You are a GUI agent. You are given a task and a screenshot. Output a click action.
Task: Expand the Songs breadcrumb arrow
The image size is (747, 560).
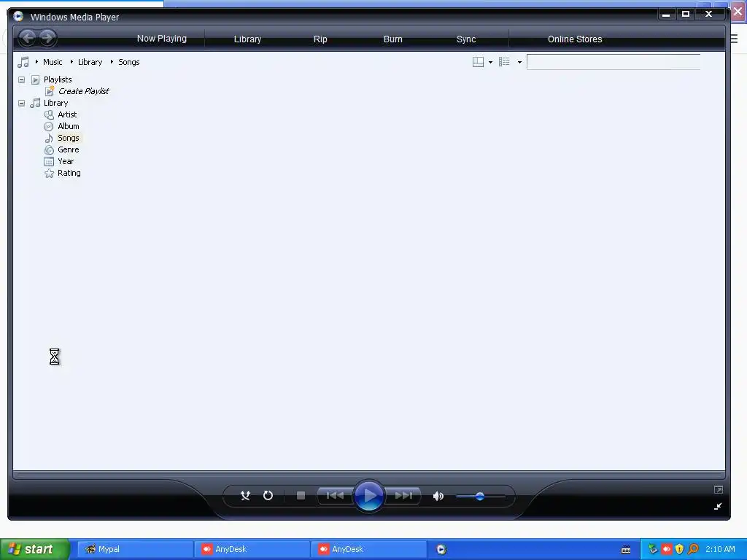coord(112,61)
